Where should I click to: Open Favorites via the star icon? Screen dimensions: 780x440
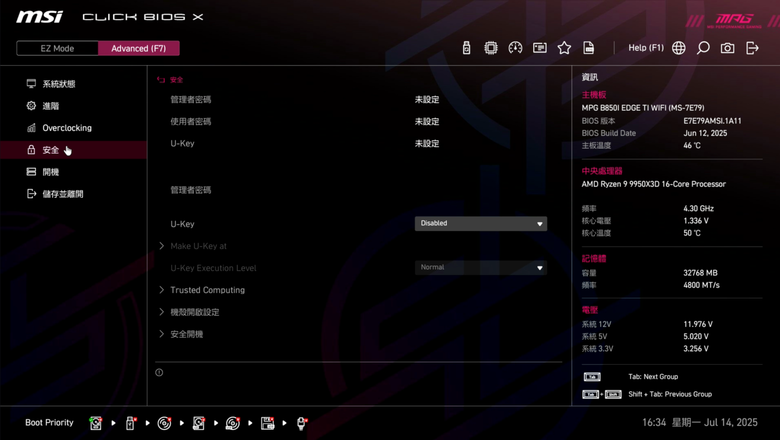564,48
